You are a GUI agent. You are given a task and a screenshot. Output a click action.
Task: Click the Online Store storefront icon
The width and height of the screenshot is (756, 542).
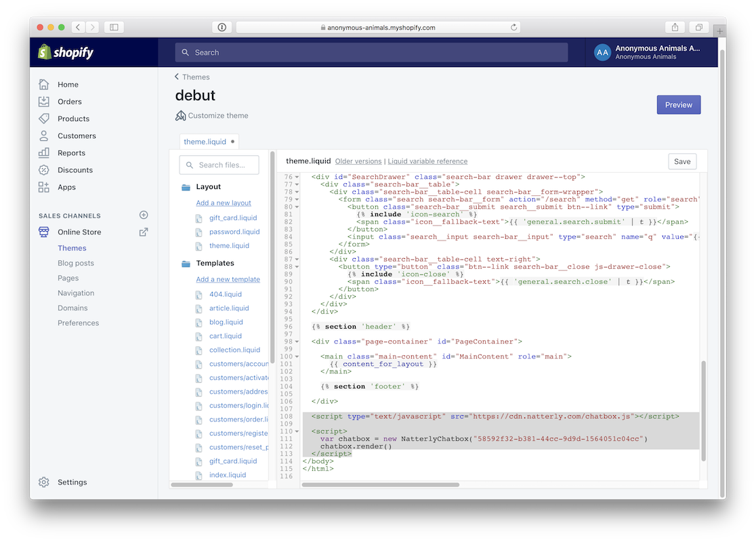coord(44,232)
